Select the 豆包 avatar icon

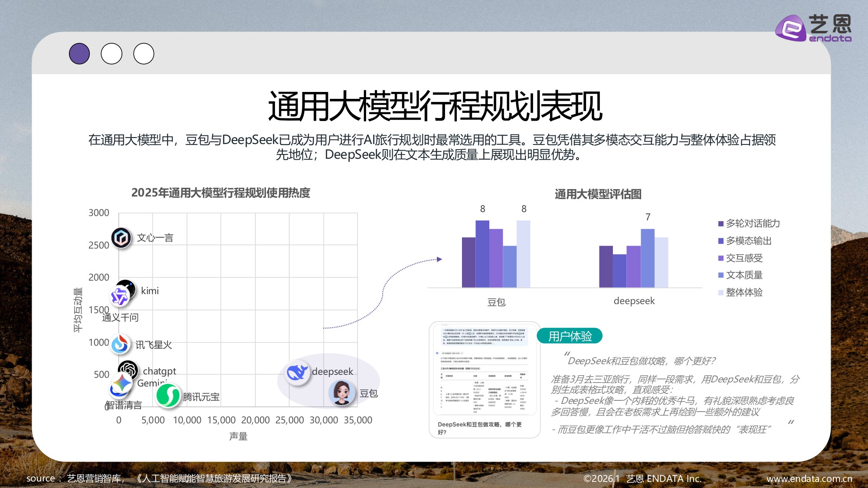(343, 393)
